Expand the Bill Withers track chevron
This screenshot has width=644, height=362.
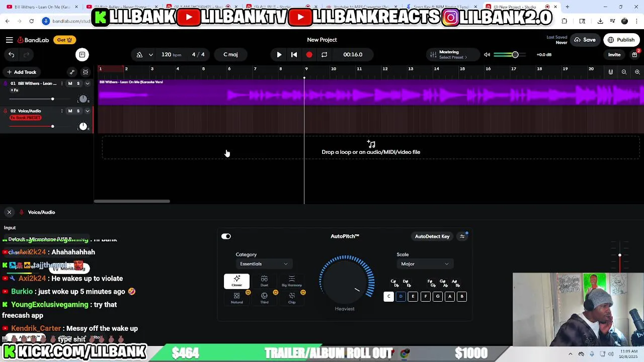(x=87, y=83)
